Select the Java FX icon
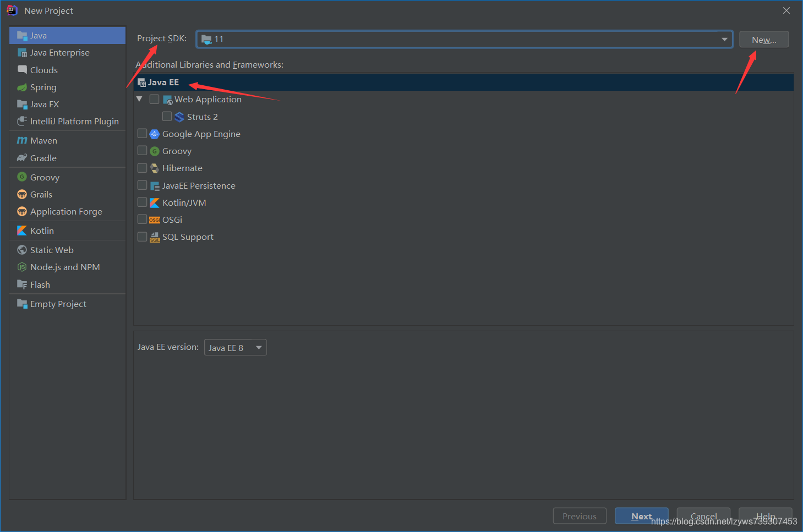The width and height of the screenshot is (803, 532). pyautogui.click(x=22, y=104)
